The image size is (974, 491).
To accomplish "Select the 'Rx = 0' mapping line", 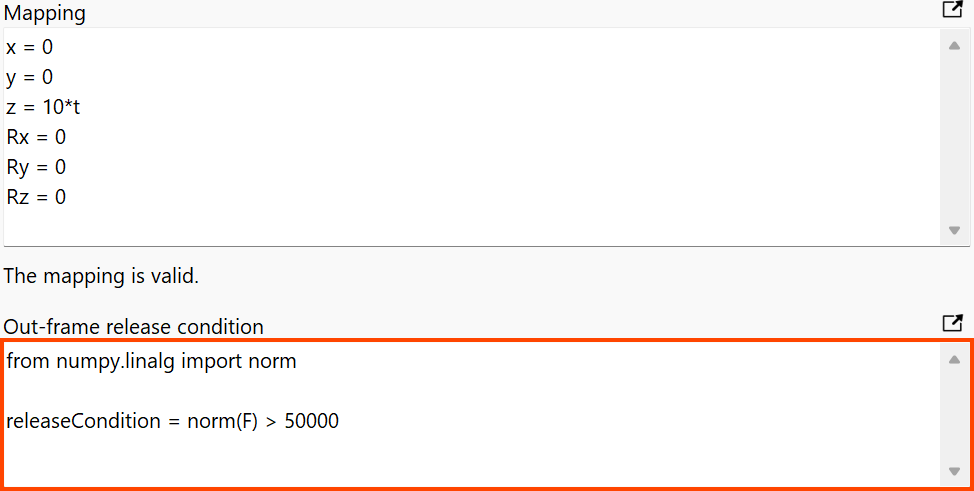I will tap(36, 137).
